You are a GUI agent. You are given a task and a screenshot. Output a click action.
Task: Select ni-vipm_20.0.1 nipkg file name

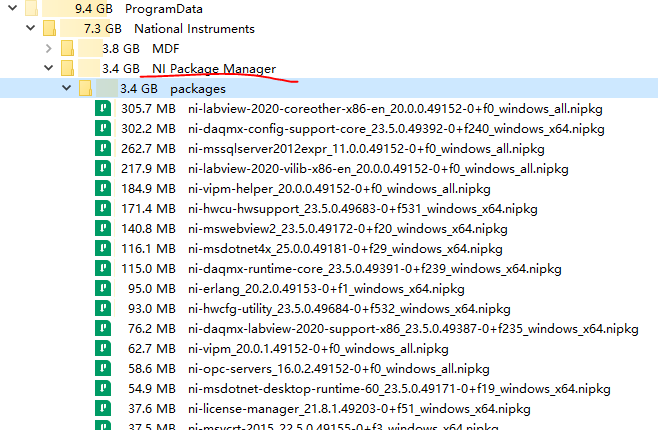[x=319, y=349]
